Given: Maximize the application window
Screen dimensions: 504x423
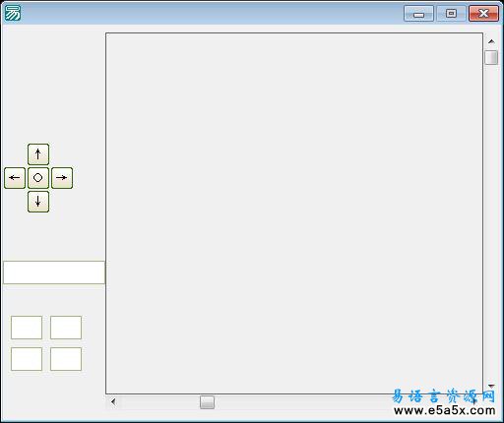Looking at the screenshot, I should [451, 14].
